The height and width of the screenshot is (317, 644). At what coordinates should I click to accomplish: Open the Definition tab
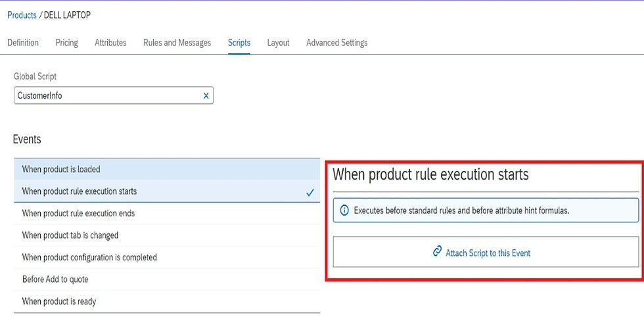[23, 43]
